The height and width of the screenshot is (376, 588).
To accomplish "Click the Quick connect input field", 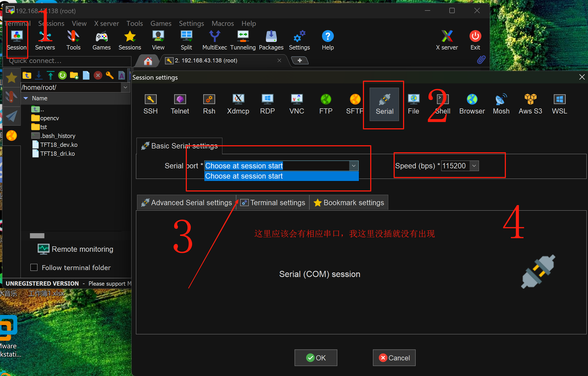I will coord(67,61).
